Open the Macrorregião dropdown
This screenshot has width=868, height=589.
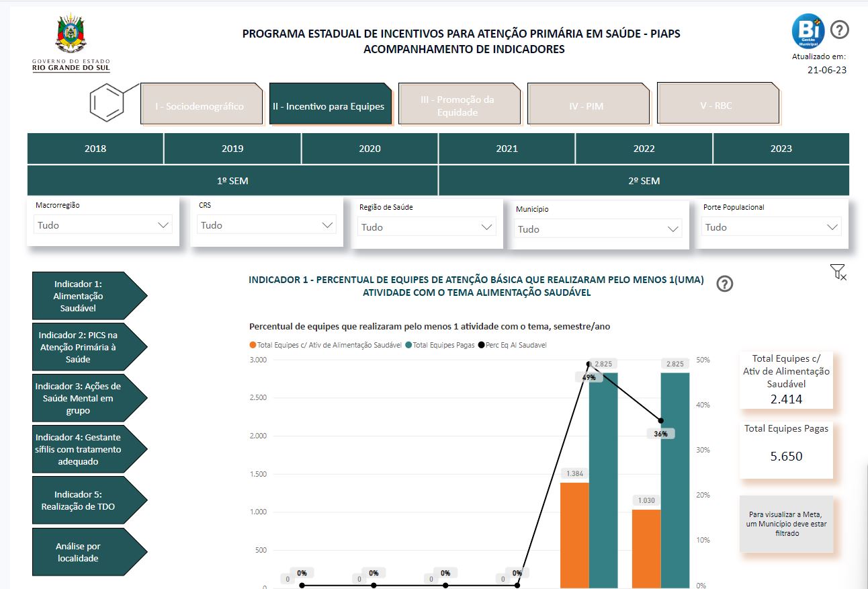point(103,225)
